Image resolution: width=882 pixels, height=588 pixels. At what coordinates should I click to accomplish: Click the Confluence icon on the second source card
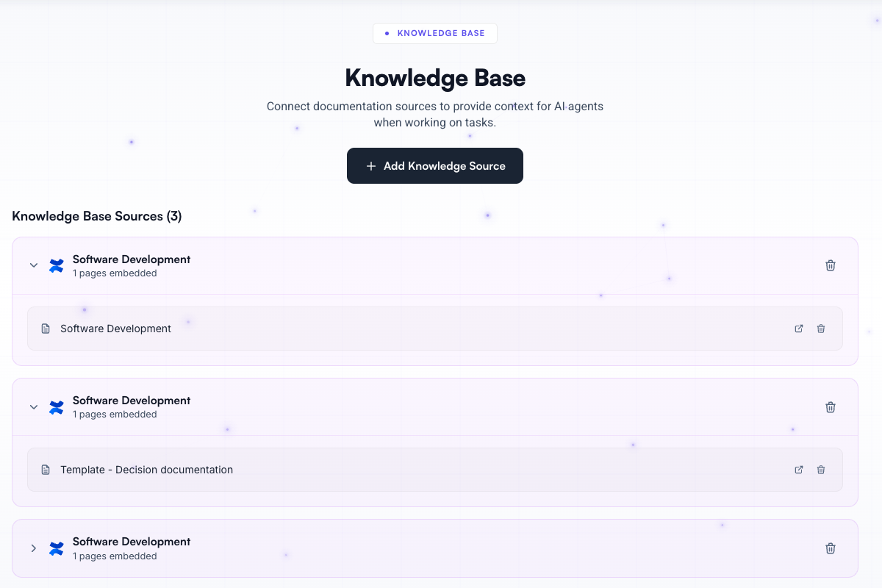[x=56, y=406]
